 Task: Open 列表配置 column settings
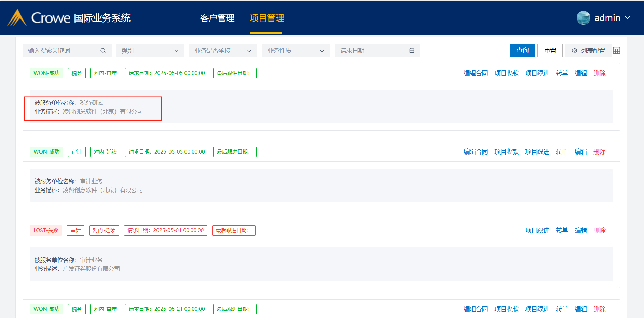point(588,51)
